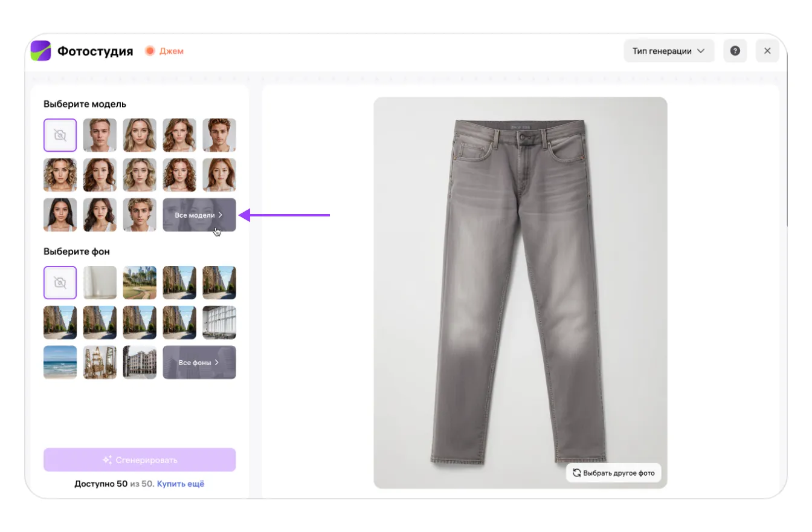Screen dimensions: 812x532
Task: Click the Сгенерировать button
Action: click(x=140, y=460)
